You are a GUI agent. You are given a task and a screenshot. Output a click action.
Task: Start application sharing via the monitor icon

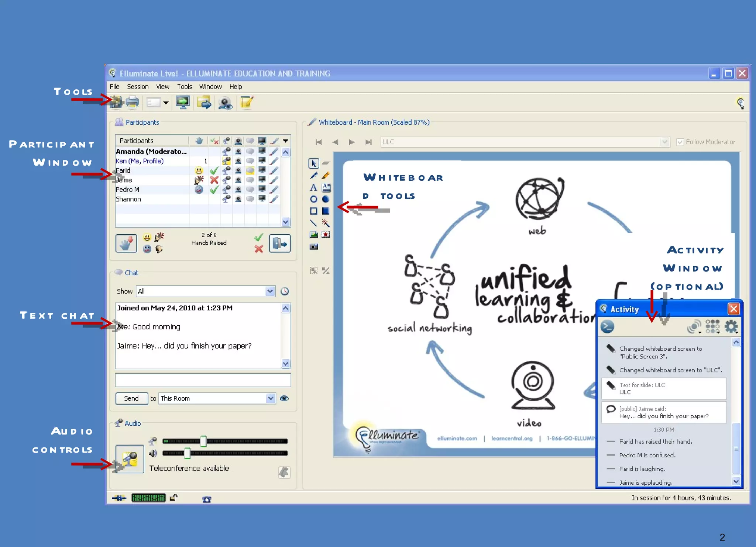point(183,102)
